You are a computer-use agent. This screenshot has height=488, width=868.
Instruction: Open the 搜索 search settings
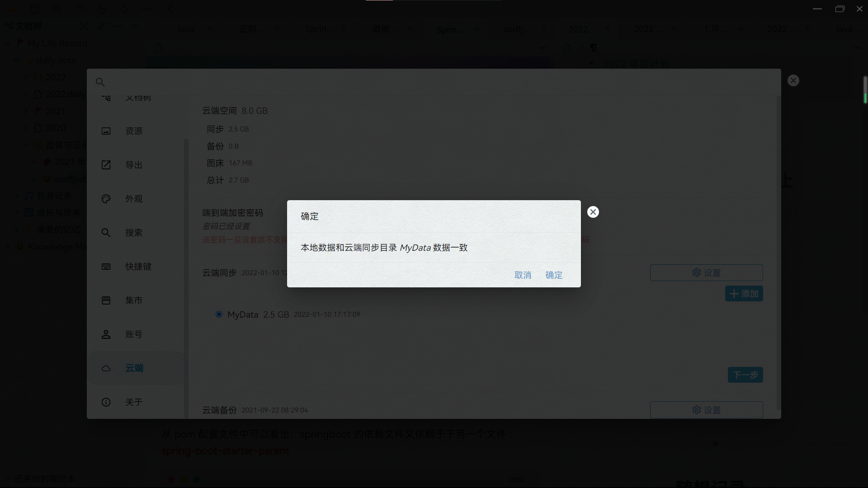pyautogui.click(x=134, y=233)
